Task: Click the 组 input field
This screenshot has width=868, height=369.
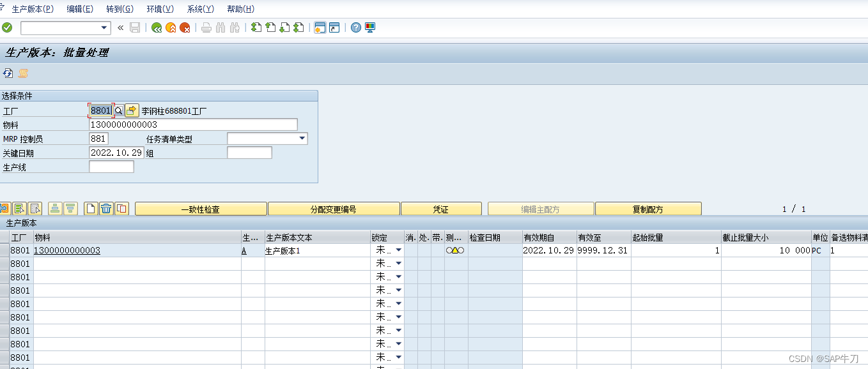Action: tap(249, 153)
